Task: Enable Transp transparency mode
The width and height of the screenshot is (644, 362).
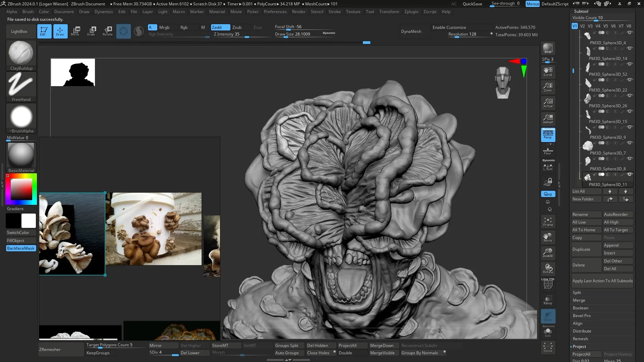Action: pos(548,300)
